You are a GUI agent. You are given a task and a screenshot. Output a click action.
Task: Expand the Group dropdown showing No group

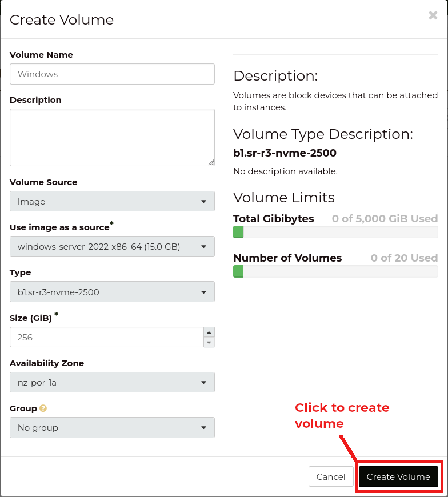(x=112, y=427)
